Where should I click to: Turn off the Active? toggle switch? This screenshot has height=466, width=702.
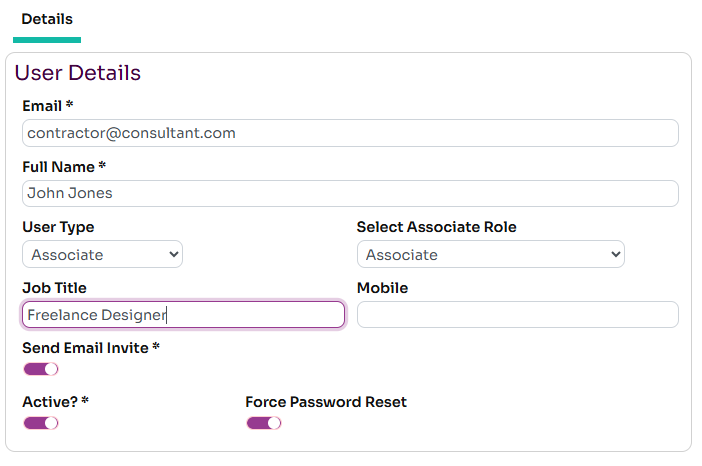pyautogui.click(x=41, y=423)
